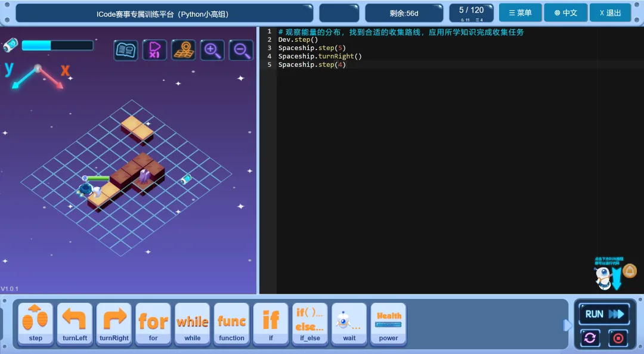Click the battery item on the grid
This screenshot has width=644, height=354.
click(x=186, y=179)
